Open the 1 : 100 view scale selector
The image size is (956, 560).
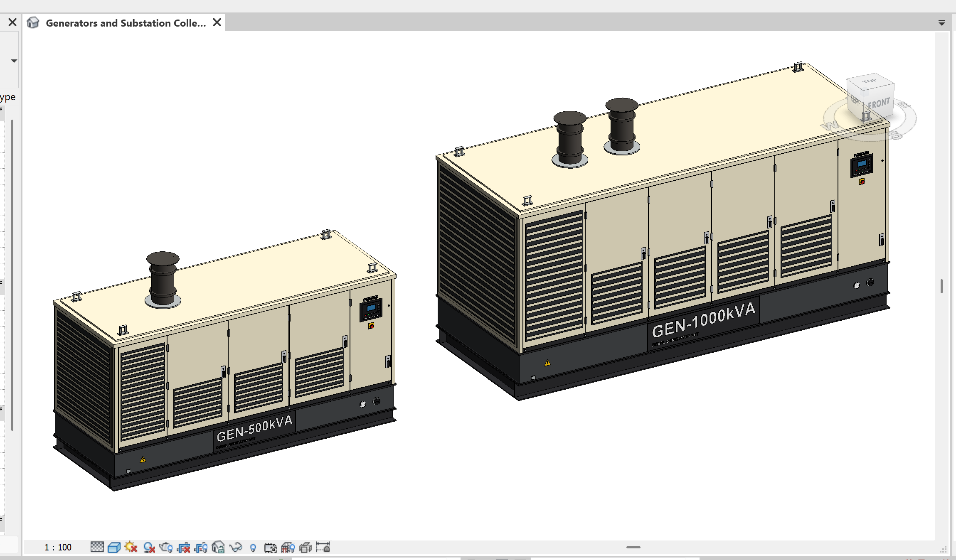(58, 547)
